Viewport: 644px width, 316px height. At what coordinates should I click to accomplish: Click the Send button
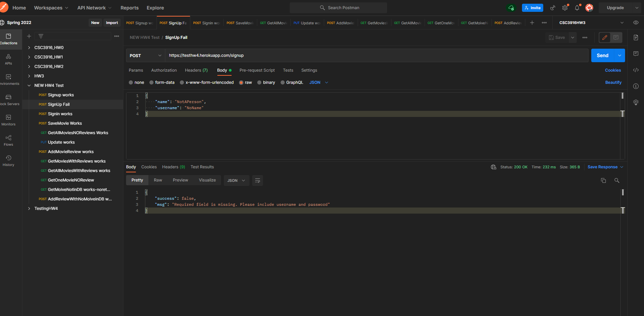[602, 55]
